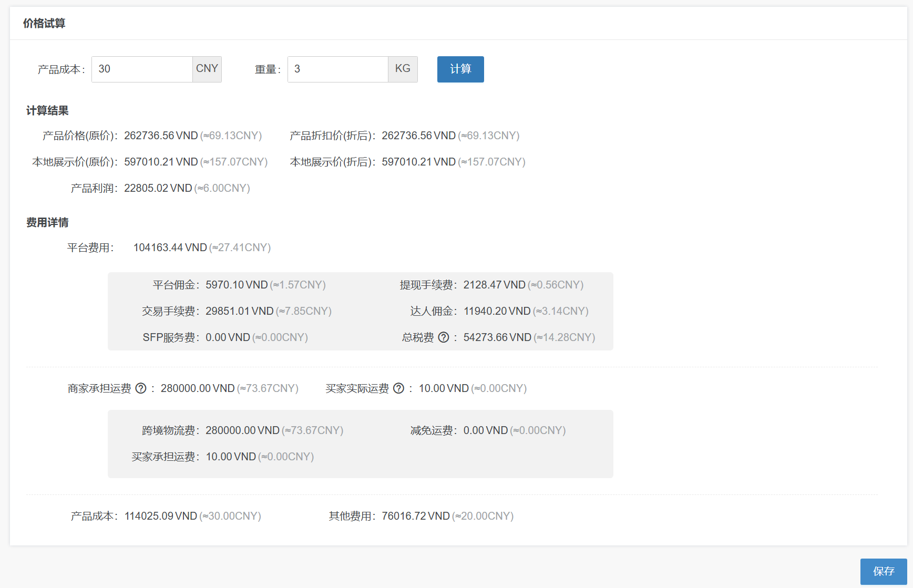Select the help icon near 280000.00 VND shipping
The height and width of the screenshot is (588, 913).
(x=140, y=388)
